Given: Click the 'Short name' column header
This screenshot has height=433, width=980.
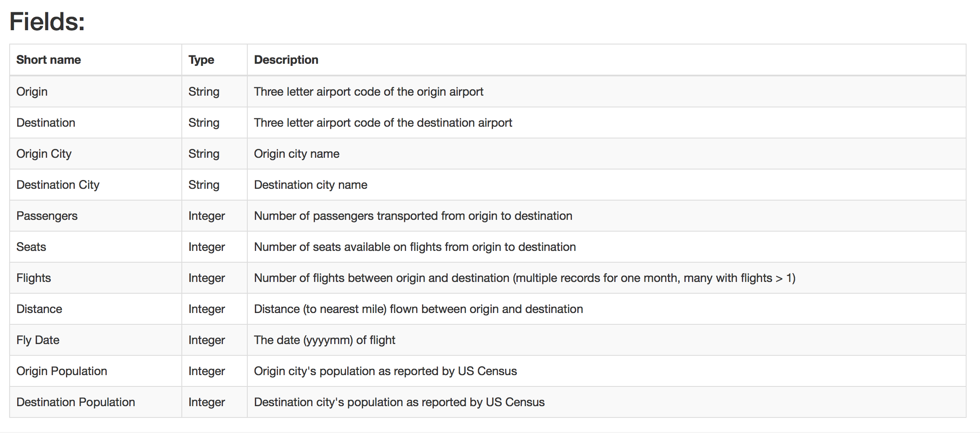Looking at the screenshot, I should (x=49, y=60).
